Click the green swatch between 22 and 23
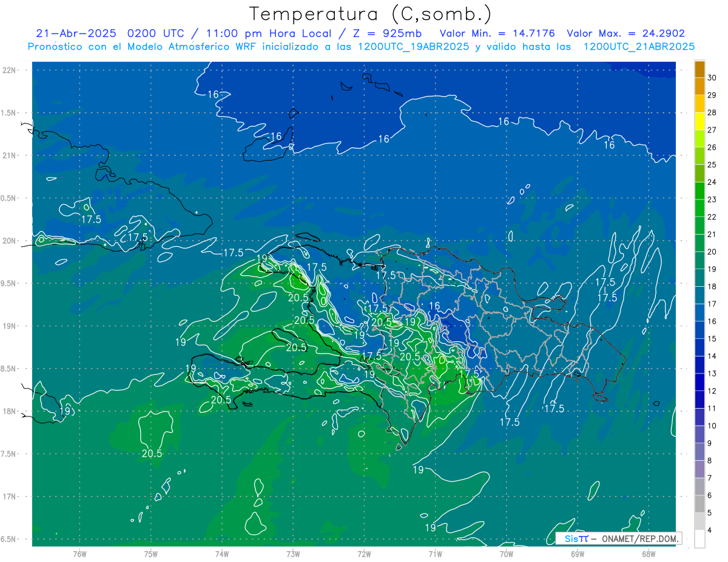Screen dimensions: 728x562 699,209
